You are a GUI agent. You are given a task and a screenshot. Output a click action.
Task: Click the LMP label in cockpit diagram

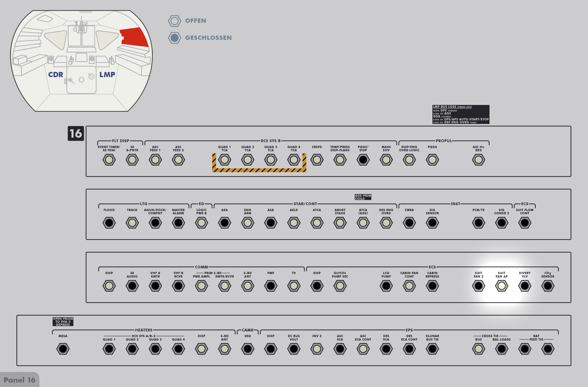107,74
